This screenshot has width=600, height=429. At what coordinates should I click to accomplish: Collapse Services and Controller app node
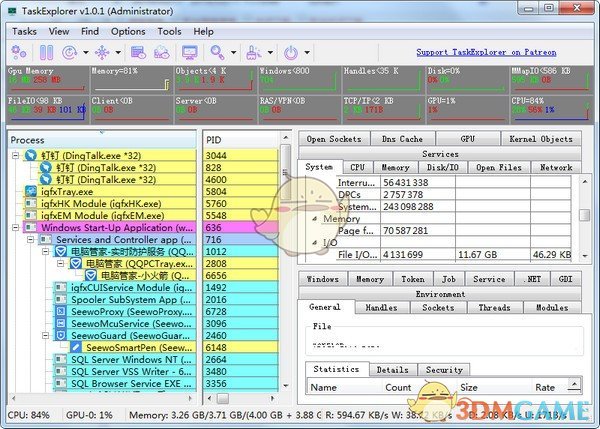(31, 240)
